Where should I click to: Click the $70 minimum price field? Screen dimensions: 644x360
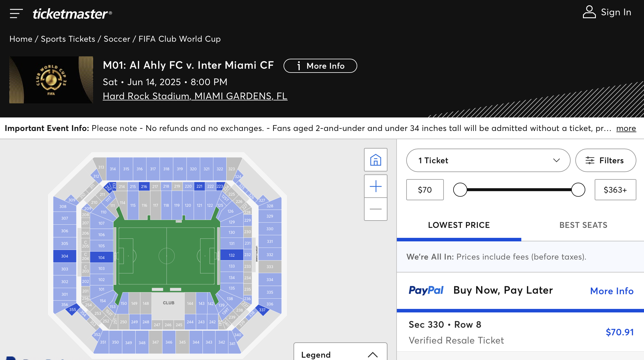coord(425,190)
